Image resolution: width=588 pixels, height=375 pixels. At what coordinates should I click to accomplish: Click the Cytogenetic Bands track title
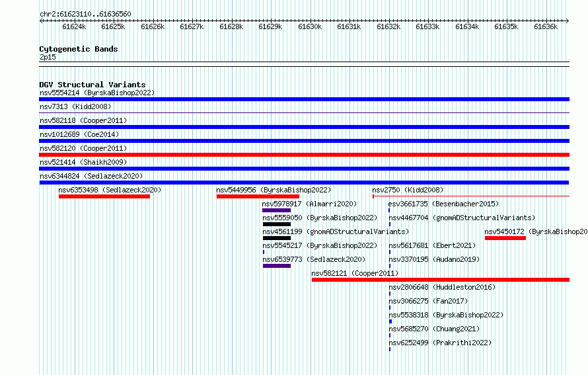coord(79,49)
